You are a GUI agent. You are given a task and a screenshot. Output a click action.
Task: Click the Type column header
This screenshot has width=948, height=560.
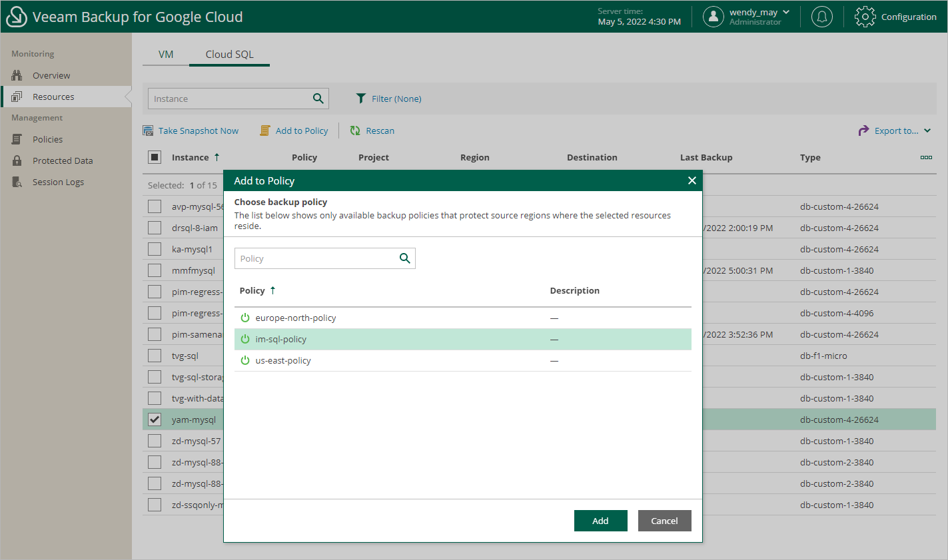coord(810,157)
